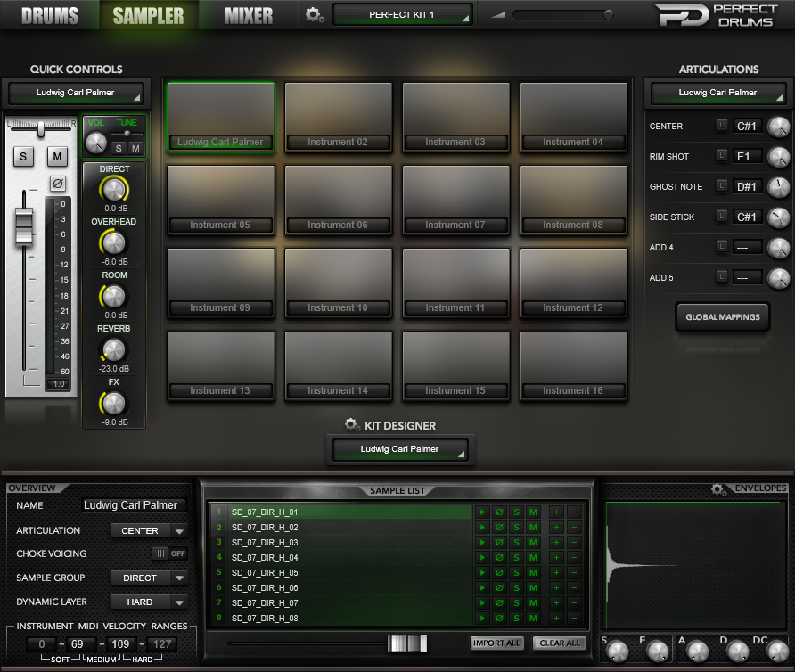Solo sample SD_07_DIR_H_03
The image size is (795, 672).
(x=516, y=543)
